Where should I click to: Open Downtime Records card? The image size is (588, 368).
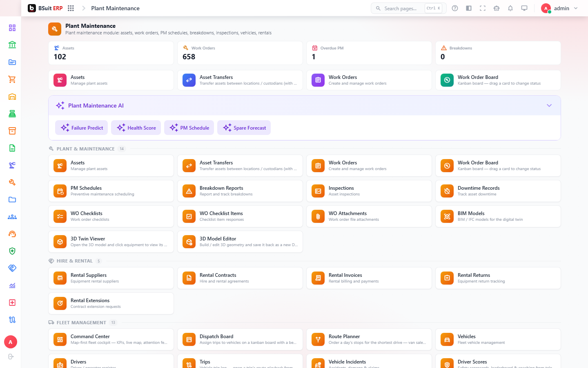(x=498, y=191)
